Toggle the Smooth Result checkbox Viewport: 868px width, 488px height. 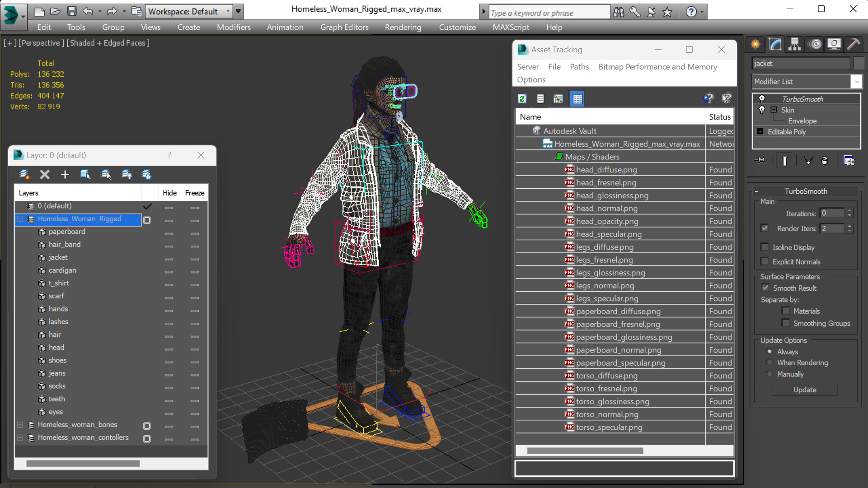pos(765,288)
